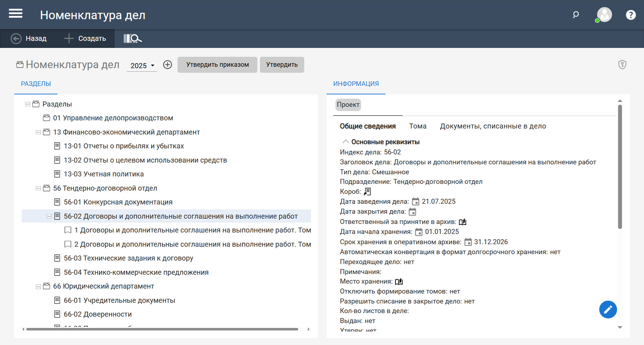The height and width of the screenshot is (345, 644).
Task: Click the Утвердить приказом button
Action: click(x=217, y=65)
